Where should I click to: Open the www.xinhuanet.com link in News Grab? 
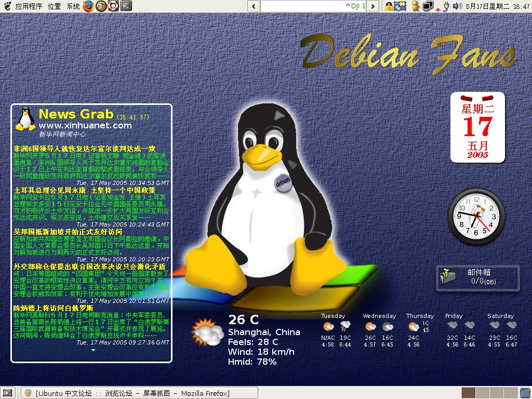point(85,125)
